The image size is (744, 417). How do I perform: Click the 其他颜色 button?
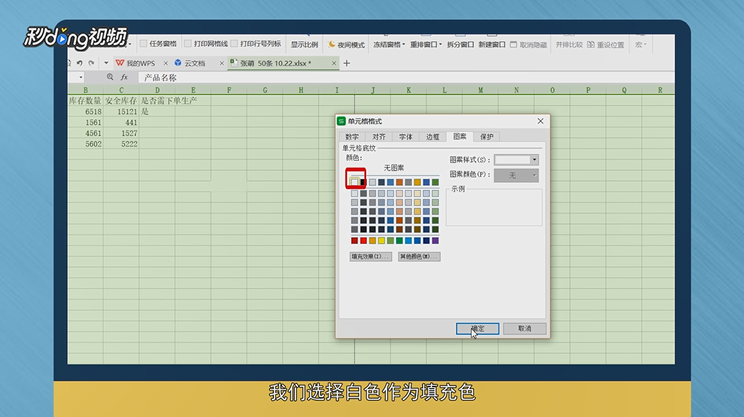[x=419, y=257]
